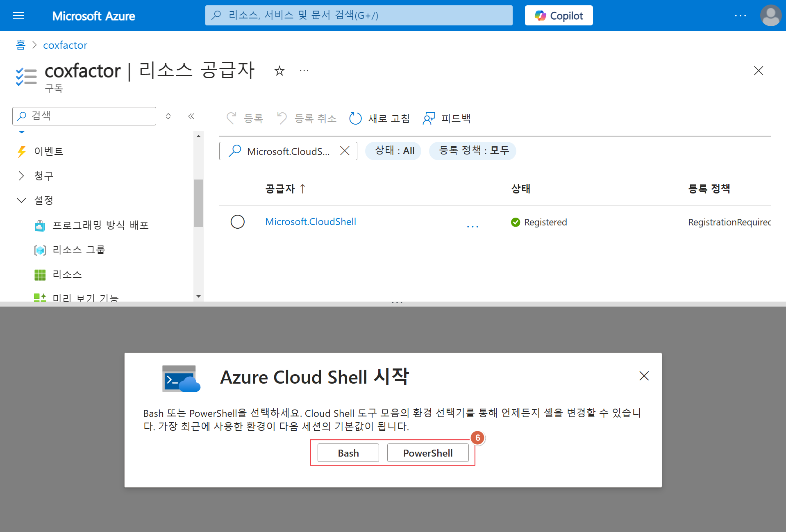Clear the provider filter with X
Viewport: 786px width, 532px height.
345,151
